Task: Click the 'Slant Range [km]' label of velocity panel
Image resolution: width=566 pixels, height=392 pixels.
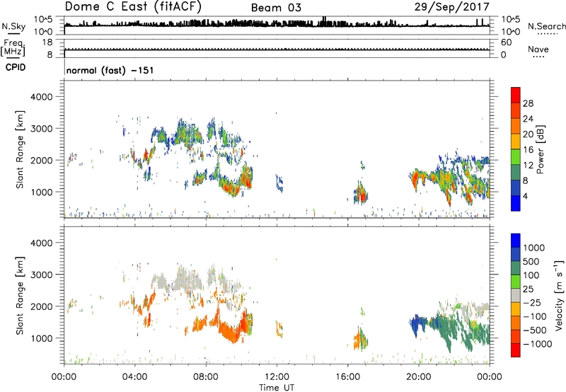Action: coord(20,296)
